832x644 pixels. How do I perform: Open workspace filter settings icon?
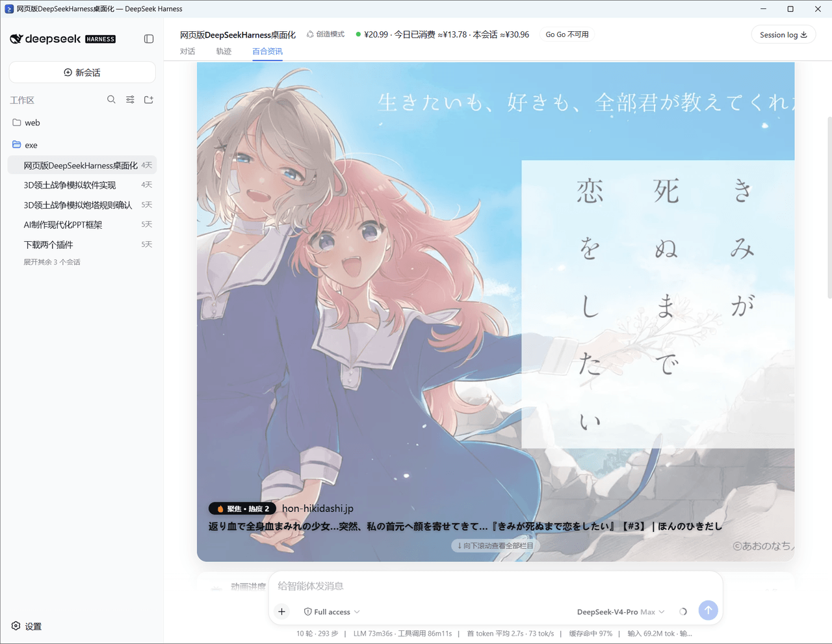[x=130, y=99]
